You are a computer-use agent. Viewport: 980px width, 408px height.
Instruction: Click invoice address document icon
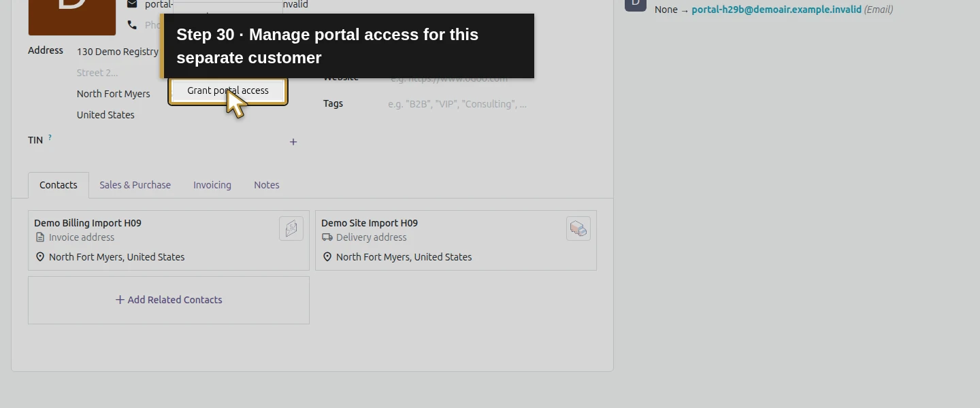pos(40,237)
